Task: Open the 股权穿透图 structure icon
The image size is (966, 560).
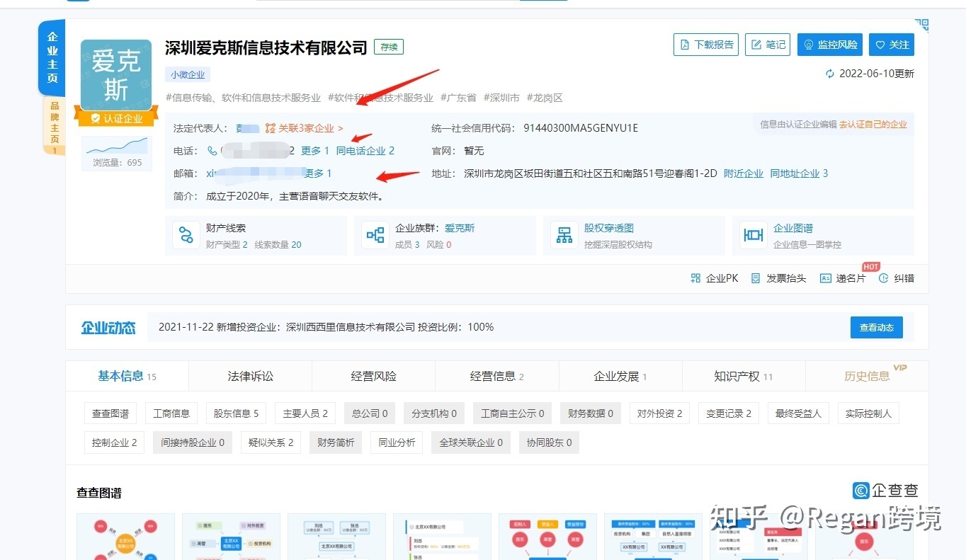Action: (x=564, y=235)
